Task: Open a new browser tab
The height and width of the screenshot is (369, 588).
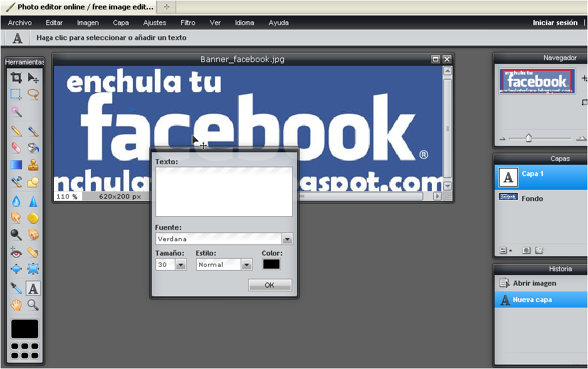Action: [x=167, y=7]
